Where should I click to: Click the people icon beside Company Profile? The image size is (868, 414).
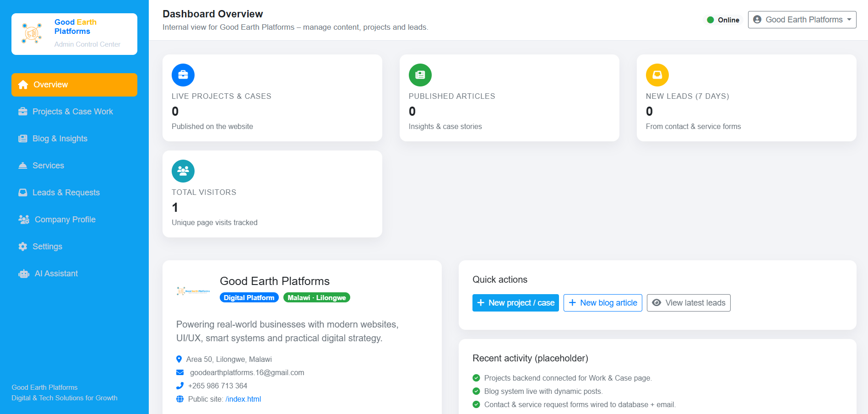click(24, 220)
